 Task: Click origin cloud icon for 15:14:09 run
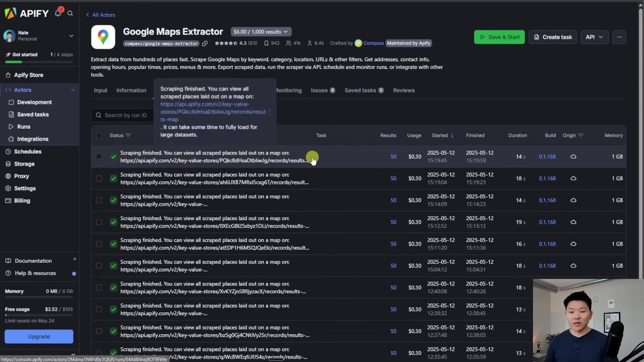click(x=573, y=200)
